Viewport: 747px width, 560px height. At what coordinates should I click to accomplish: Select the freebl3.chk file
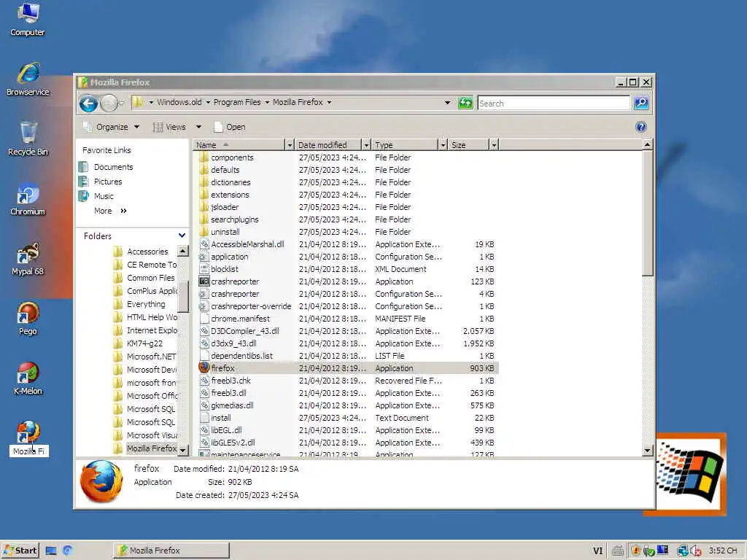231,381
